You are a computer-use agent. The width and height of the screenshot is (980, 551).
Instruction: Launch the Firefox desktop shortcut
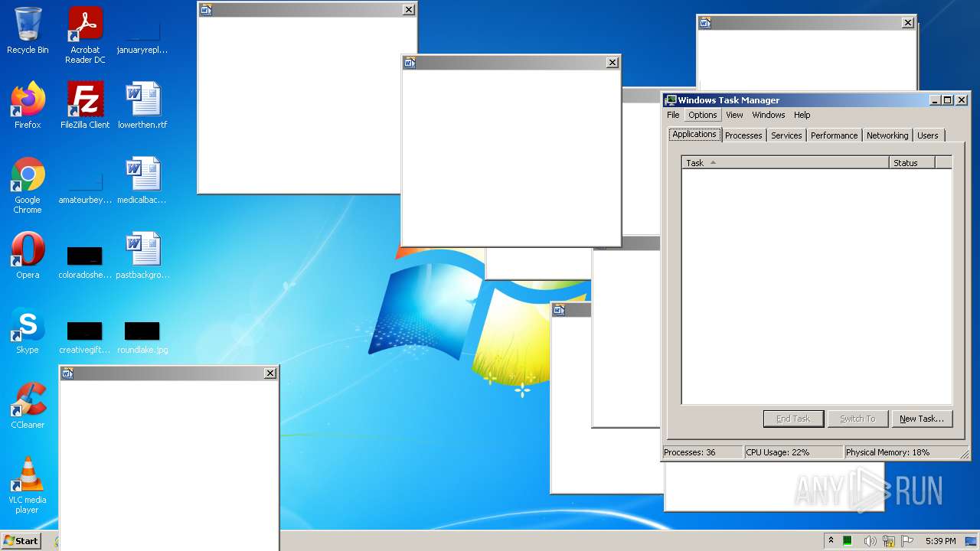28,106
